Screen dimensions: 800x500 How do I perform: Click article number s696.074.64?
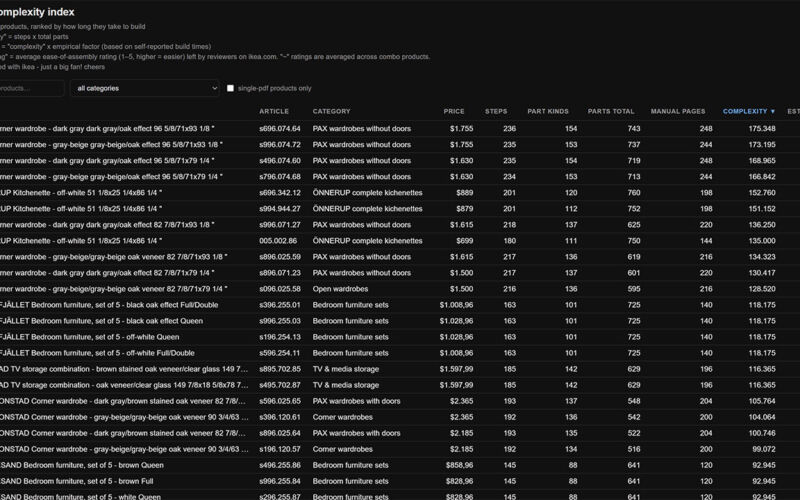280,129
